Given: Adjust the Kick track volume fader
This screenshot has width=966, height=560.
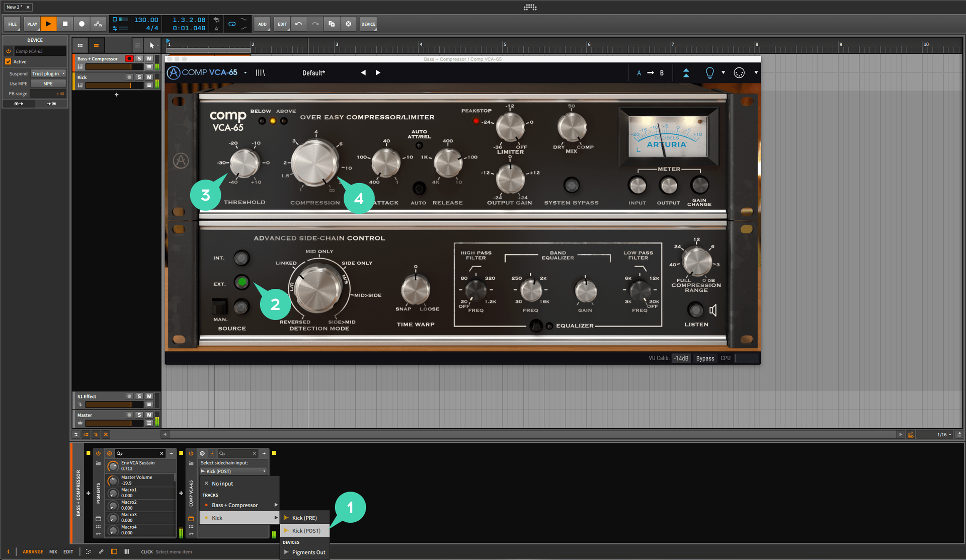Looking at the screenshot, I should 115,85.
